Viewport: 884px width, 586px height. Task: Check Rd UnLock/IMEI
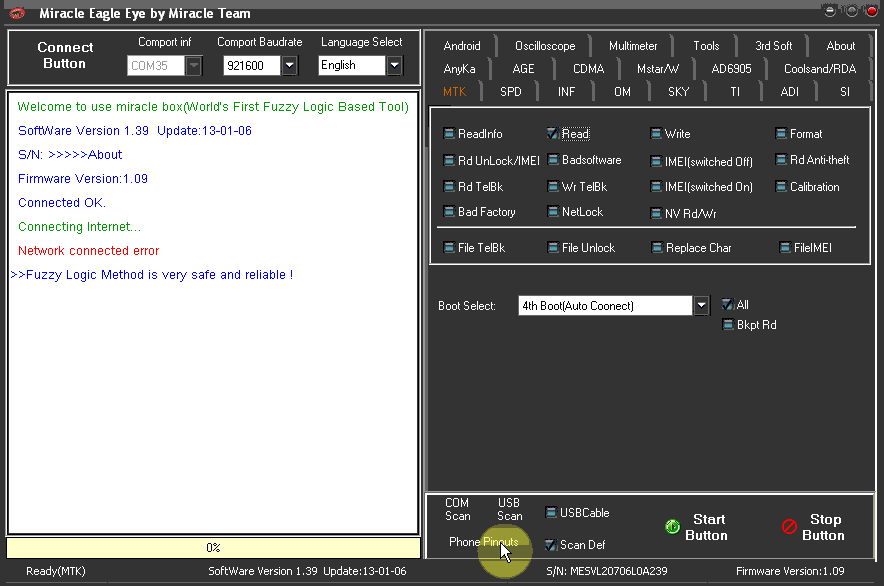[449, 161]
